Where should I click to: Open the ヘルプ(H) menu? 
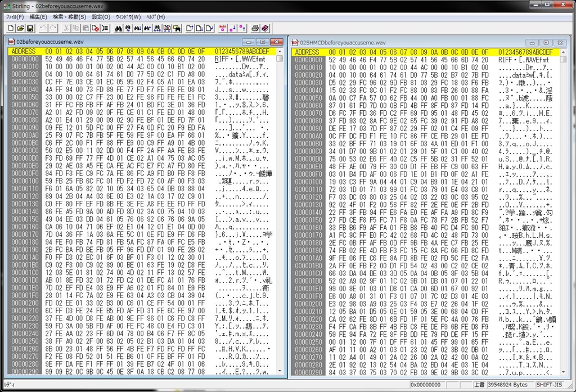click(x=155, y=17)
